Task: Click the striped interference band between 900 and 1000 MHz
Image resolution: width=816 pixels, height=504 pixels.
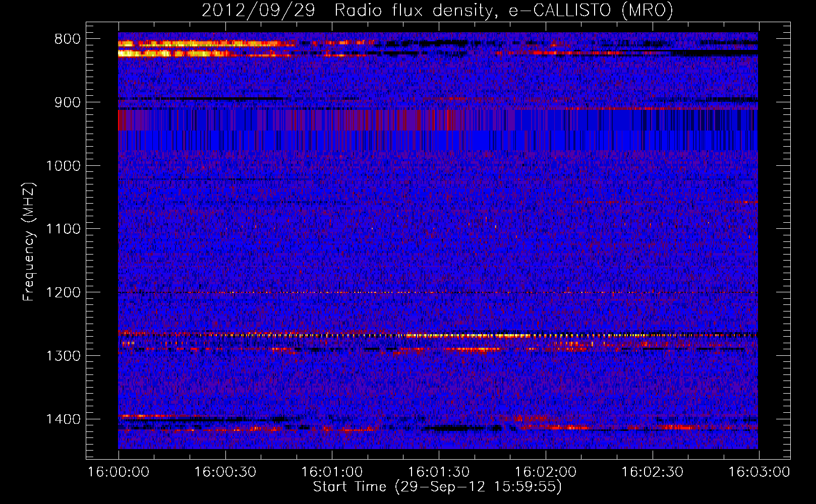Action: point(438,130)
